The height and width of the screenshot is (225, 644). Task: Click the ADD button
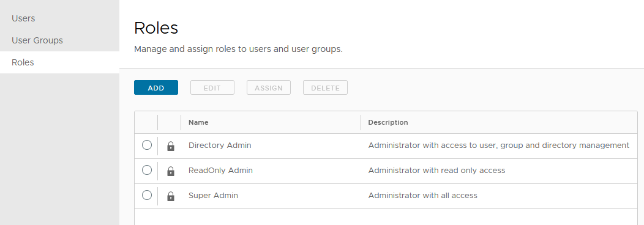[156, 87]
